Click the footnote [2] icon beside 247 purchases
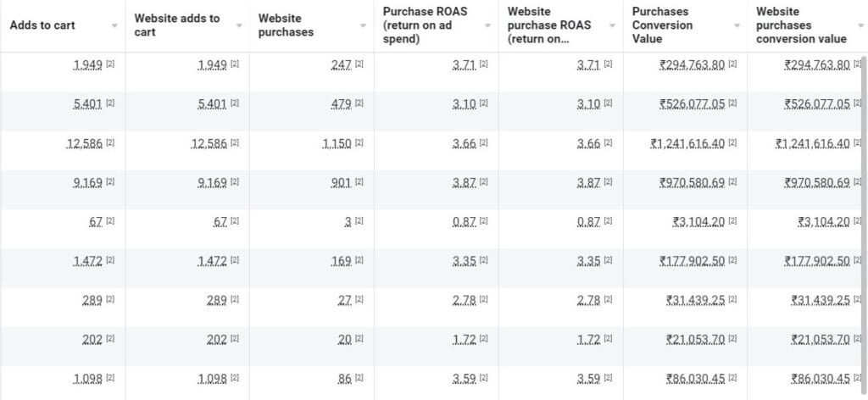Screen dimensions: 868x400 click(359, 64)
